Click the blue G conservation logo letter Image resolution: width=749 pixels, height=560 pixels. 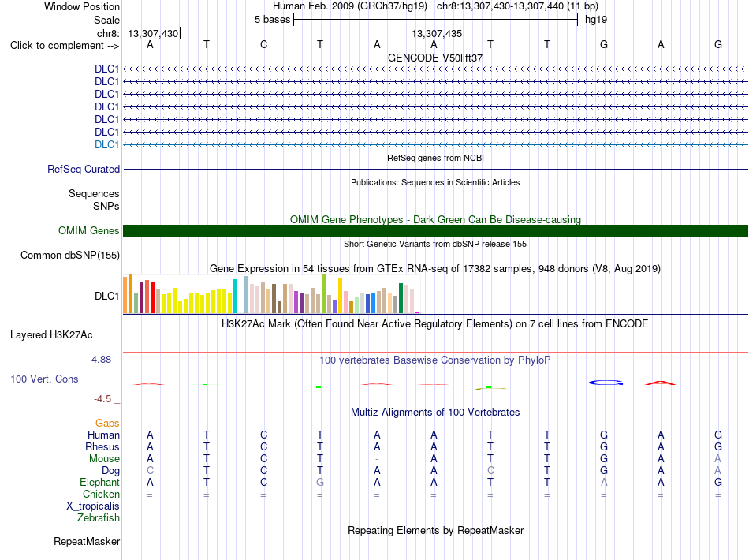coord(606,383)
